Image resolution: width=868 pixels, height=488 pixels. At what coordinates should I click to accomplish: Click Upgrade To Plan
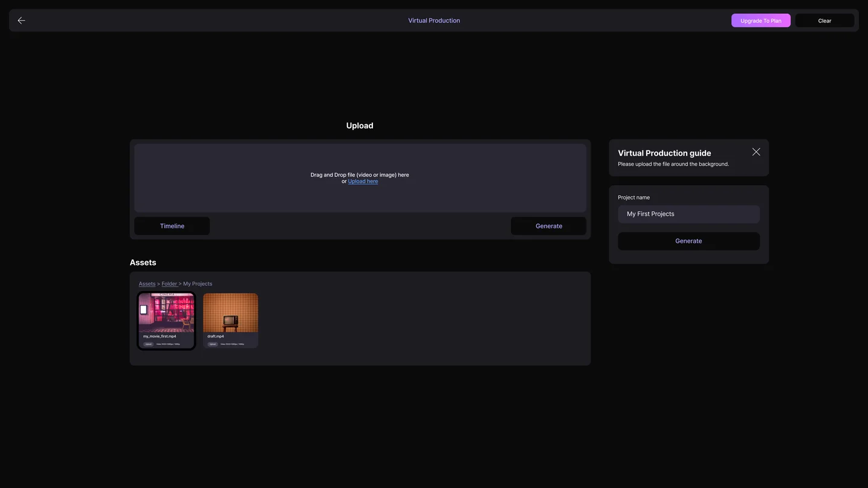(x=760, y=20)
